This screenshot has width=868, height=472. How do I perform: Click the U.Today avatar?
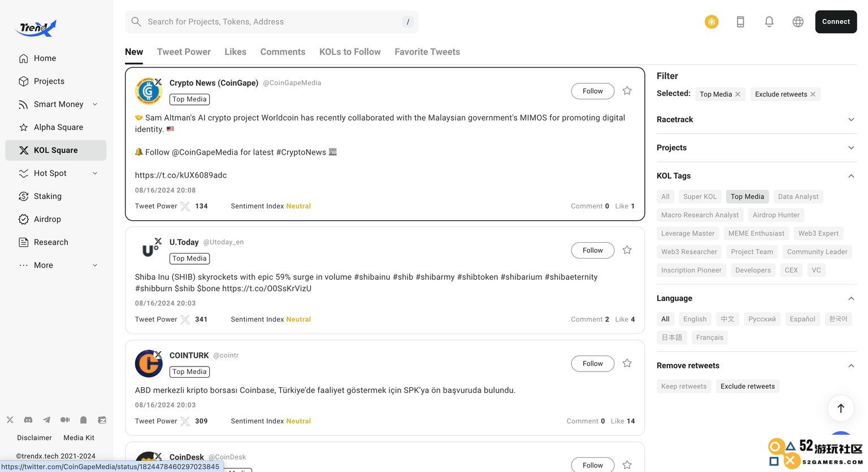(x=149, y=250)
